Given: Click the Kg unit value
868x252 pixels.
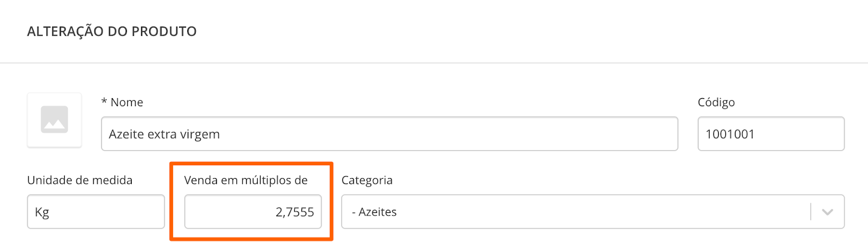Looking at the screenshot, I should pos(42,212).
